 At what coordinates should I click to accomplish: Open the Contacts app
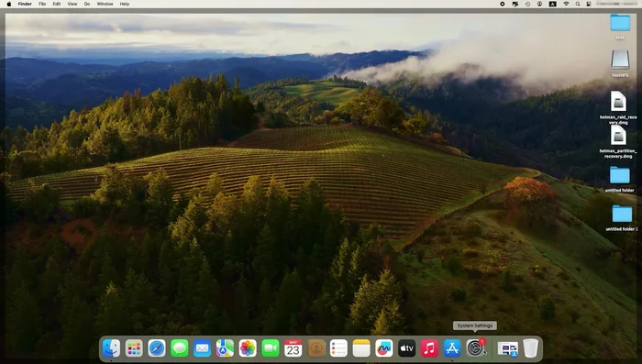click(316, 348)
